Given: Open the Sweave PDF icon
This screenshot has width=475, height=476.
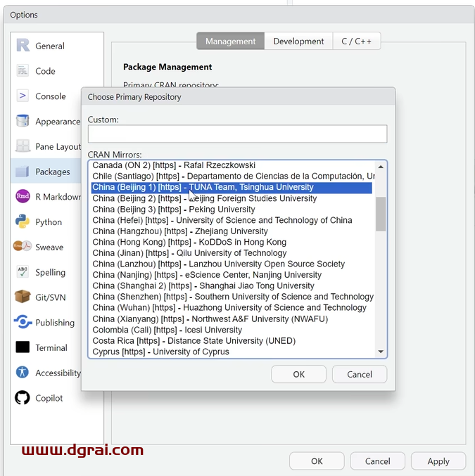Looking at the screenshot, I should coord(23,246).
